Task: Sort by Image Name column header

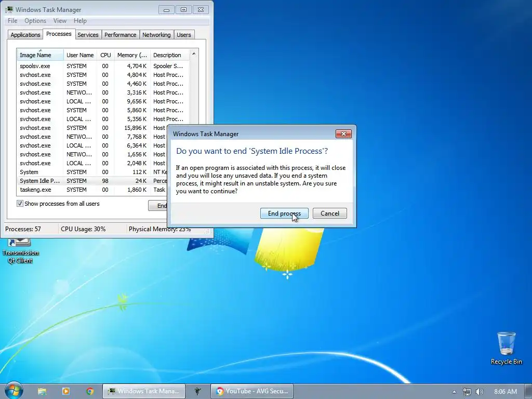Action: (40, 55)
